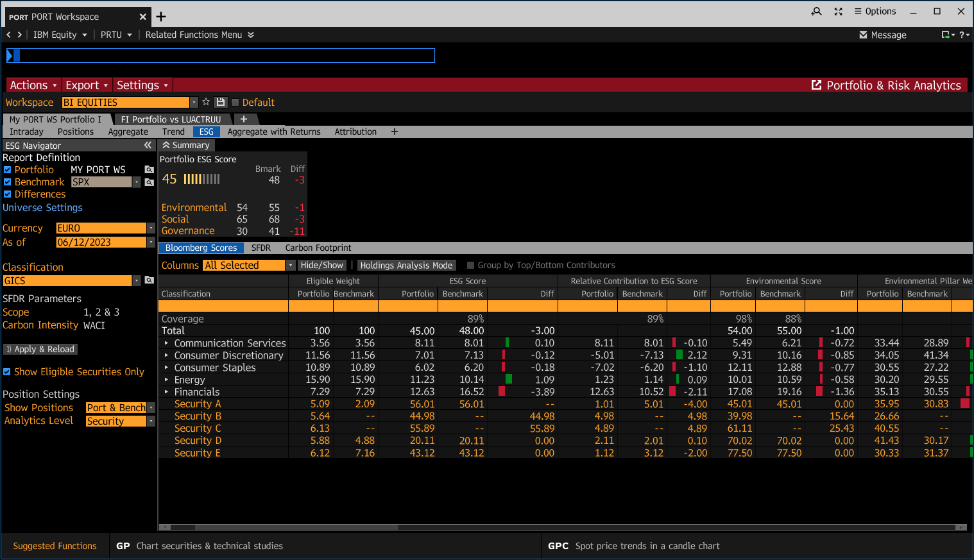Open the Universe Settings link
Viewport: 974px width, 560px height.
[x=42, y=208]
